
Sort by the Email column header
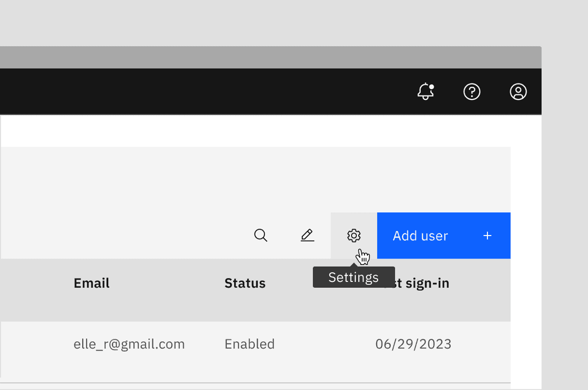coord(91,283)
